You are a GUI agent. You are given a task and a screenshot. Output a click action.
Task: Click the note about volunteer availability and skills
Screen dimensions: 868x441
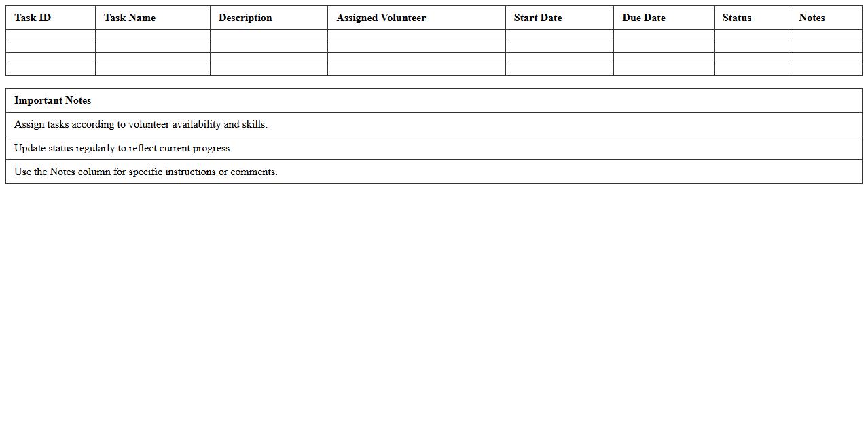pos(141,124)
